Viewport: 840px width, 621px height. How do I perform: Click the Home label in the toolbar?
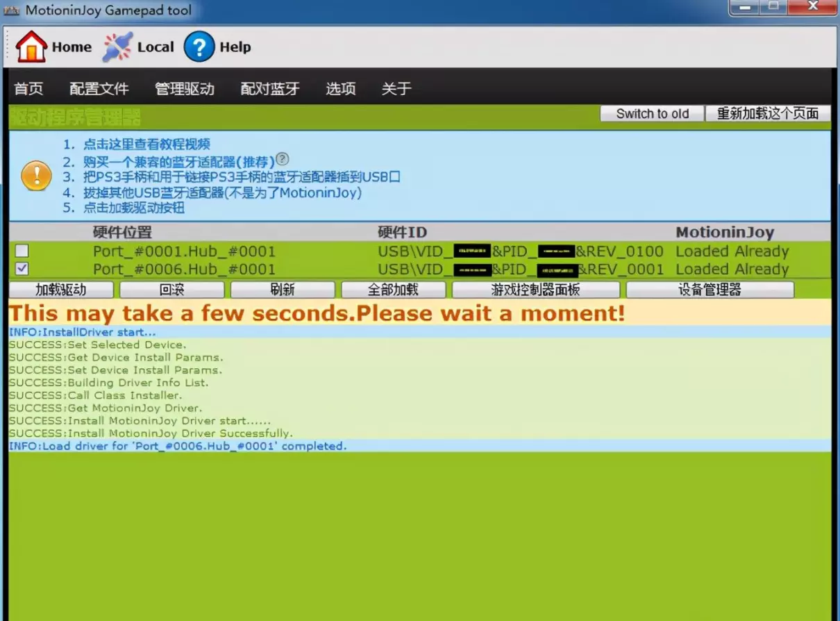point(72,47)
